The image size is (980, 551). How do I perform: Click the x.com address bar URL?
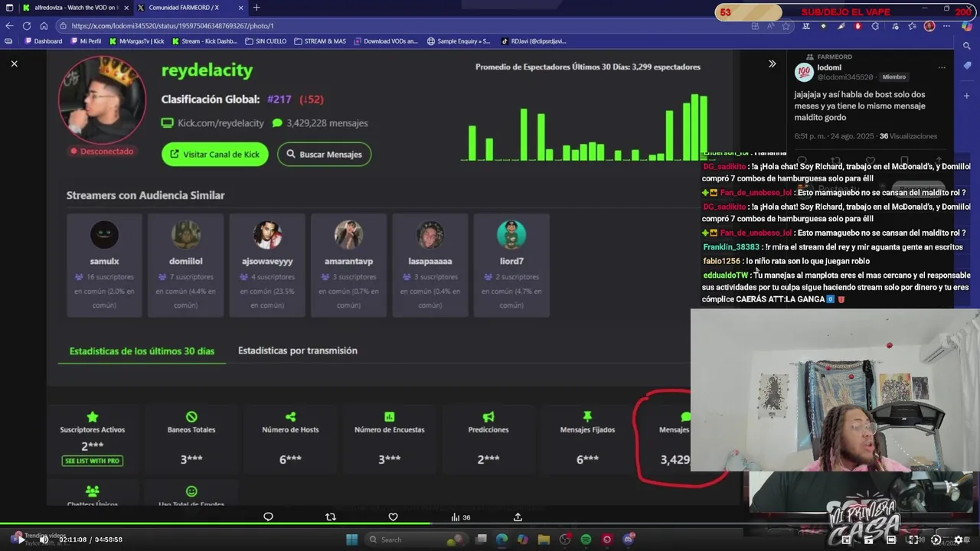pyautogui.click(x=172, y=25)
